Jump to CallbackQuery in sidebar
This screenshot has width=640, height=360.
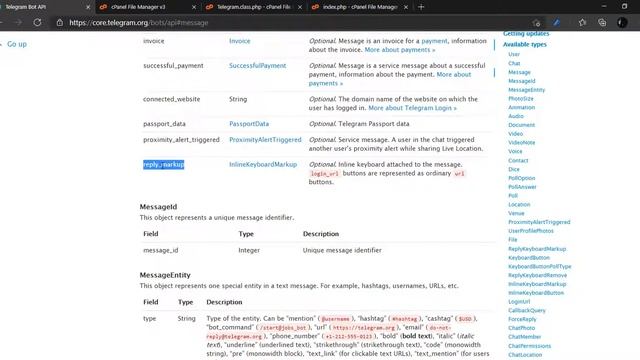[527, 311]
